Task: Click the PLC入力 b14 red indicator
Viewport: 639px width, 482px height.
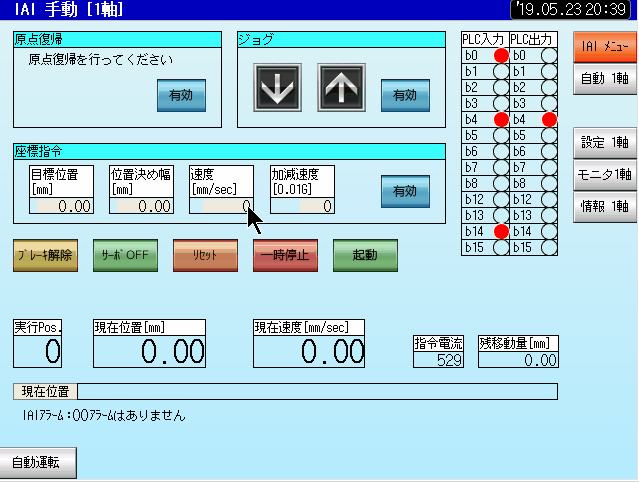Action: [501, 231]
